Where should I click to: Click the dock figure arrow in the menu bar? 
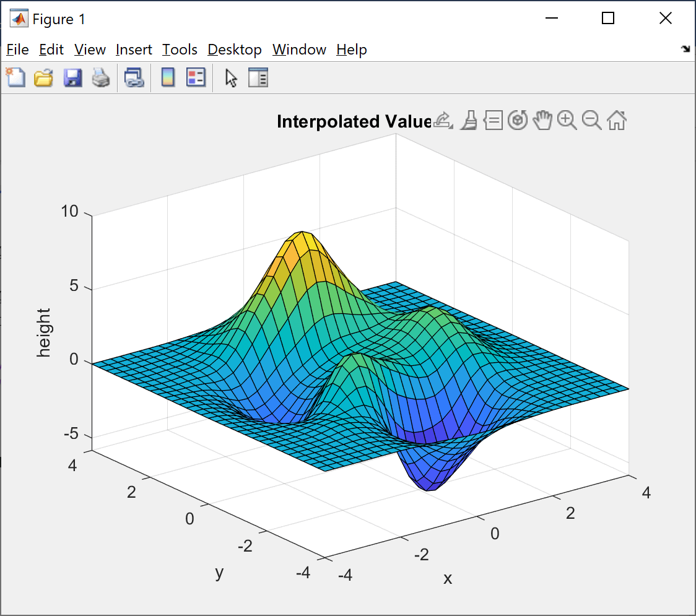(685, 50)
